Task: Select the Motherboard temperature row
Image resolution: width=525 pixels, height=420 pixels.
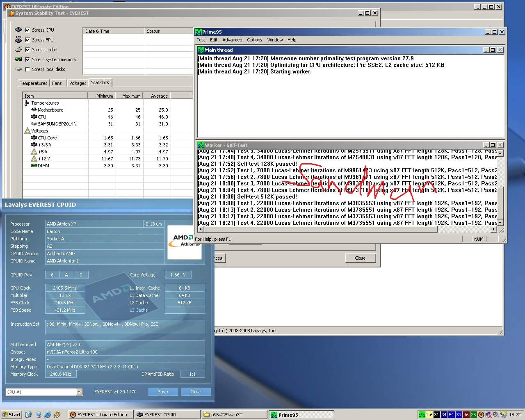Action: pyautogui.click(x=107, y=110)
